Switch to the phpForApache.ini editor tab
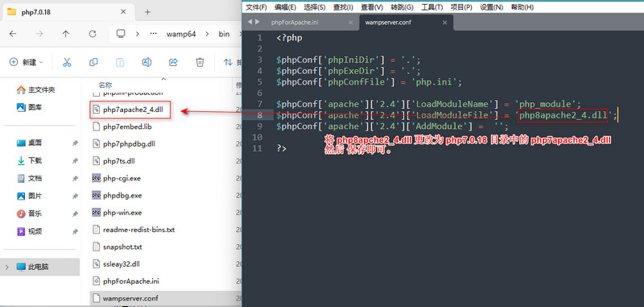Viewport: 644px width, 307px height. point(295,23)
